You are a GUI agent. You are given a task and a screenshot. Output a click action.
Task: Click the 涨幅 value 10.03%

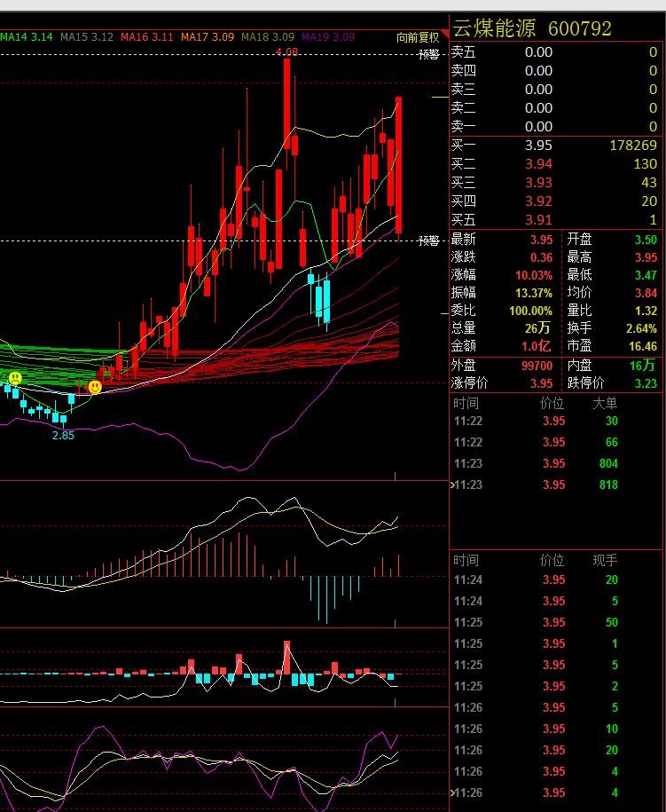tap(534, 275)
